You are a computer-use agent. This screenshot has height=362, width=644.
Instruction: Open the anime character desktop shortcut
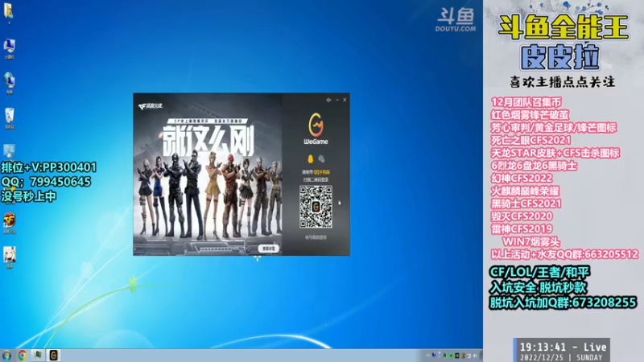10,255
